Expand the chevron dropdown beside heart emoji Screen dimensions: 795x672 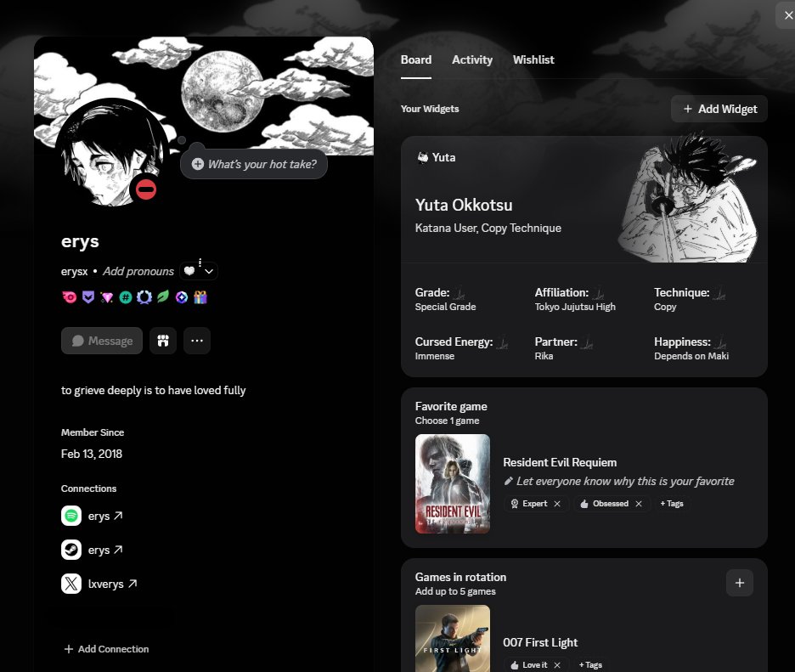point(209,271)
